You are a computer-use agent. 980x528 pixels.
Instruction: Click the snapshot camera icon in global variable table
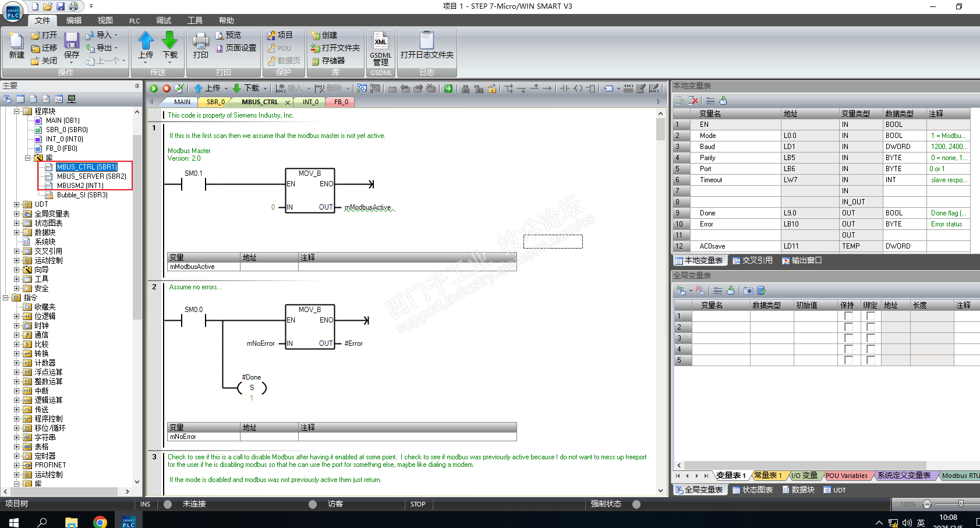(748, 290)
